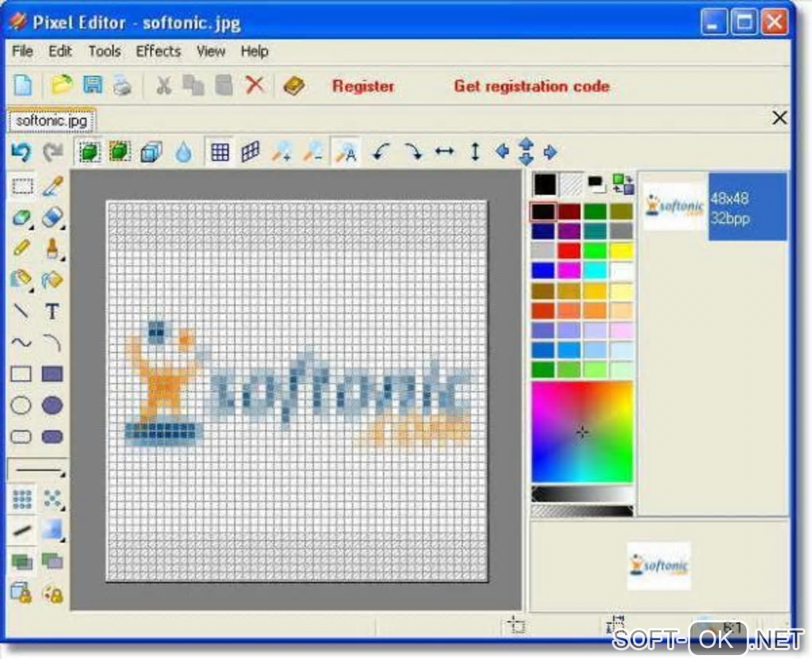The width and height of the screenshot is (812, 659).
Task: Select the rectangular selection tool
Action: point(22,186)
